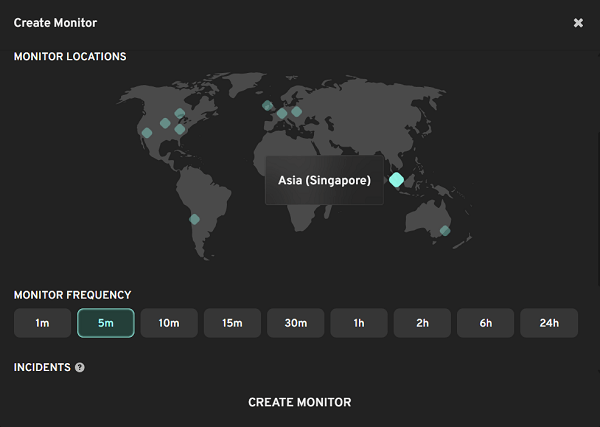Click the Asia (Singapore) tooltip label

(x=324, y=181)
